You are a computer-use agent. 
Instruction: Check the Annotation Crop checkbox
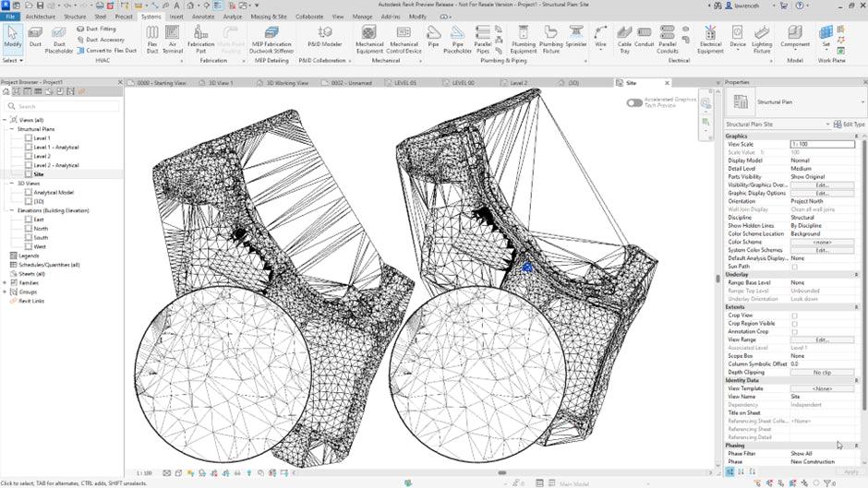794,332
